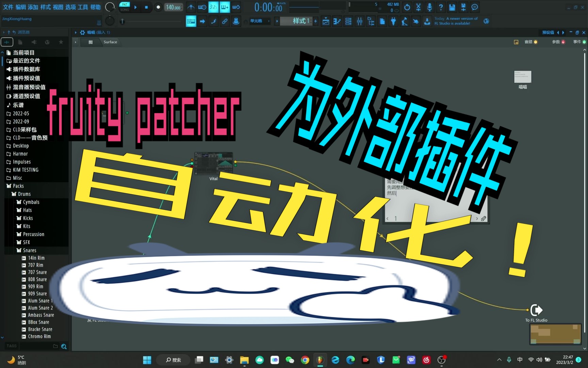Open the 样式 1 pattern selector
This screenshot has height=368, width=588.
click(x=295, y=21)
